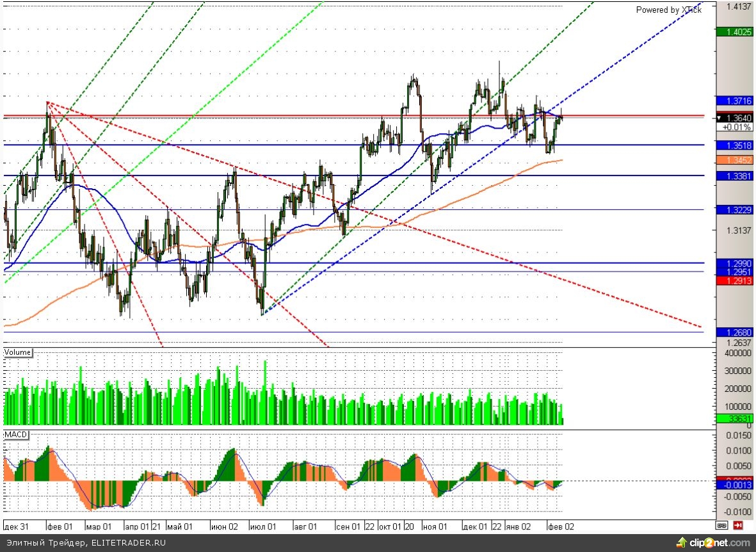Select the blue 1.3518 level label
Image resolution: width=756 pixels, height=552 pixels.
734,145
